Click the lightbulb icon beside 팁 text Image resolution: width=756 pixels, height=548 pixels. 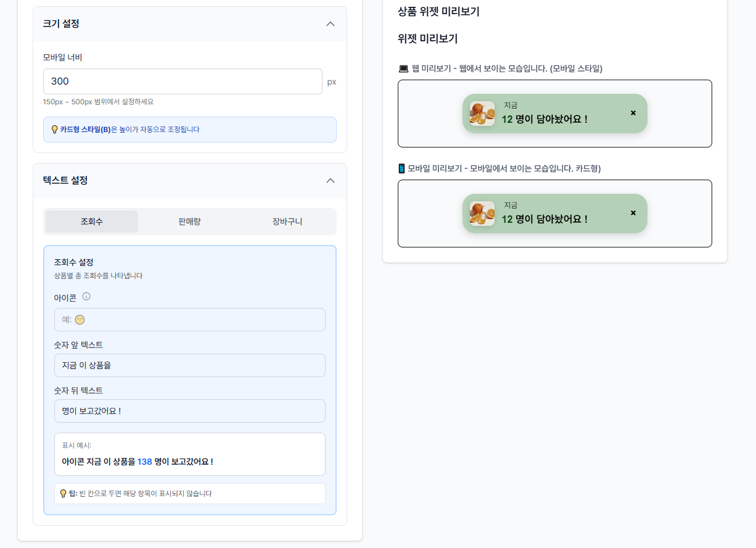(63, 494)
